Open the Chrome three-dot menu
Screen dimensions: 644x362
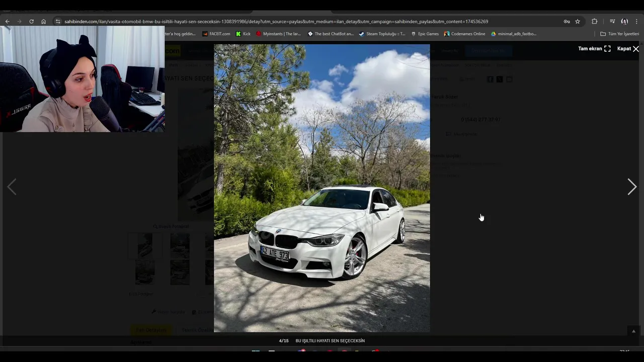coord(636,22)
